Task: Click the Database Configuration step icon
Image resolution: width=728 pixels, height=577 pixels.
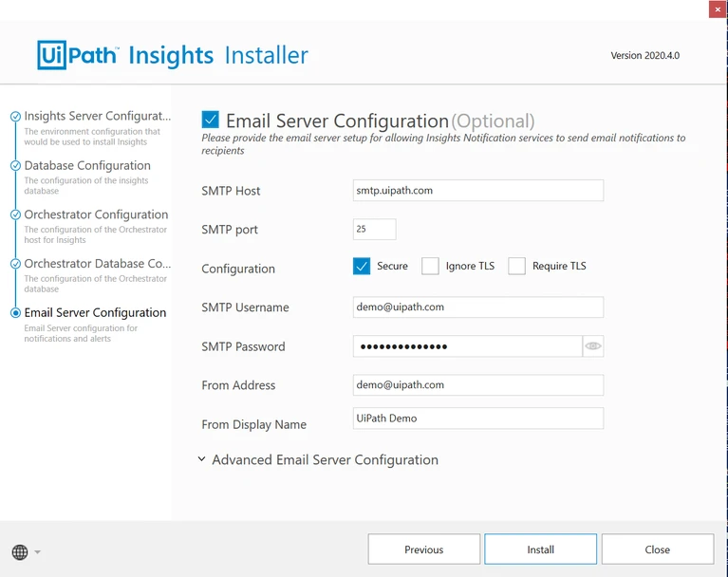Action: point(16,165)
